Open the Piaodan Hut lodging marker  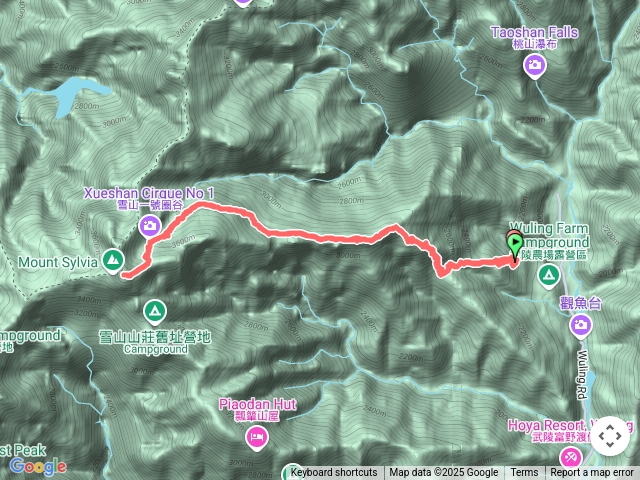point(257,438)
